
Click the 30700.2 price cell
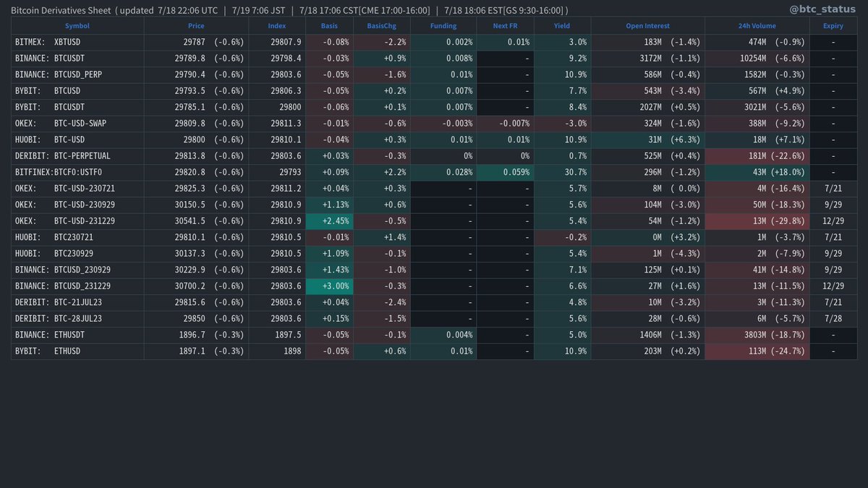[196, 286]
